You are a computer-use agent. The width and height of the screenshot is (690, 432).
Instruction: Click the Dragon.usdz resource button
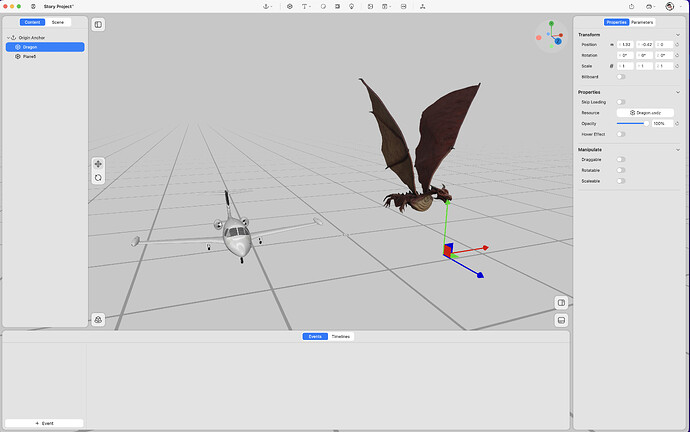click(645, 112)
